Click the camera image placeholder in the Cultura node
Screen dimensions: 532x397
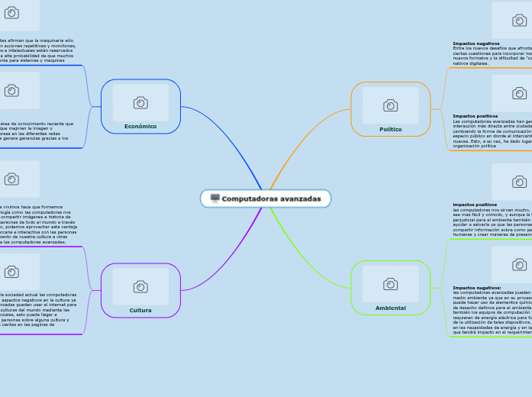click(140, 286)
